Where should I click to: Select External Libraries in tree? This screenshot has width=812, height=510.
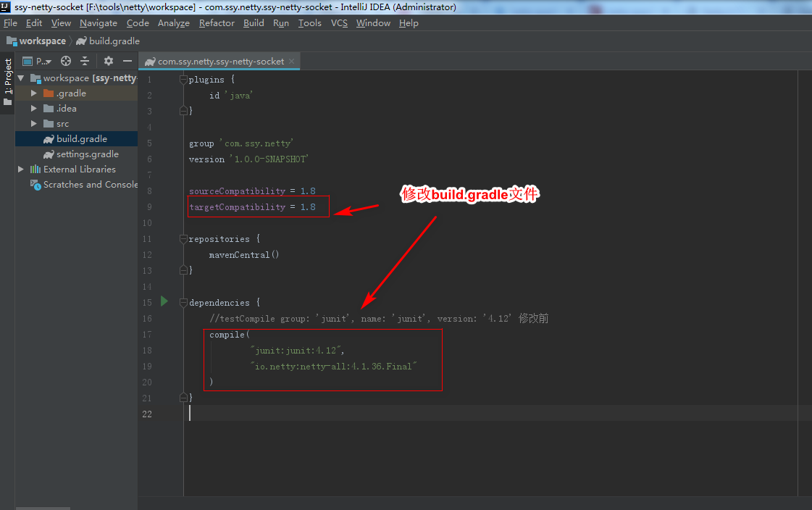point(77,170)
